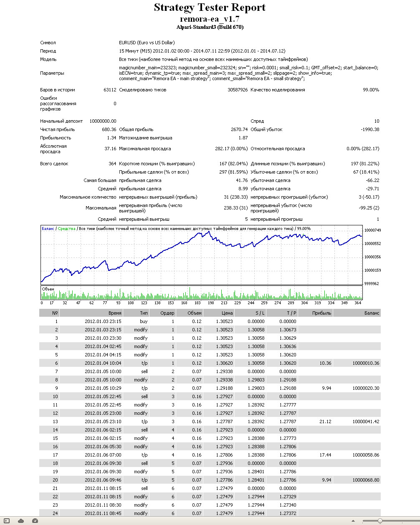
Task: Click the profit cell '21.12'
Action: click(326, 422)
